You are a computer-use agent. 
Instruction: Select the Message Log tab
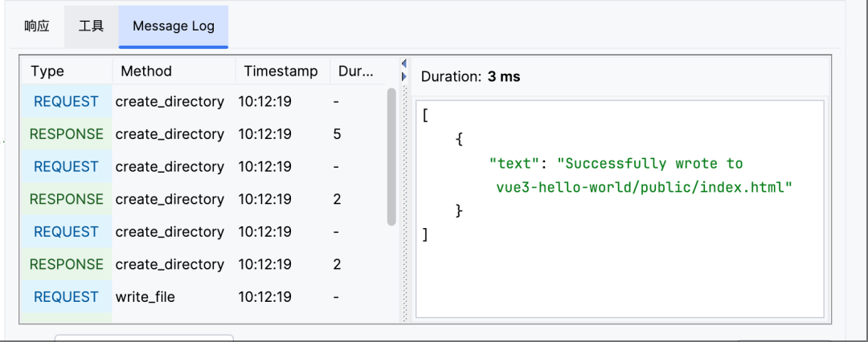[x=174, y=26]
